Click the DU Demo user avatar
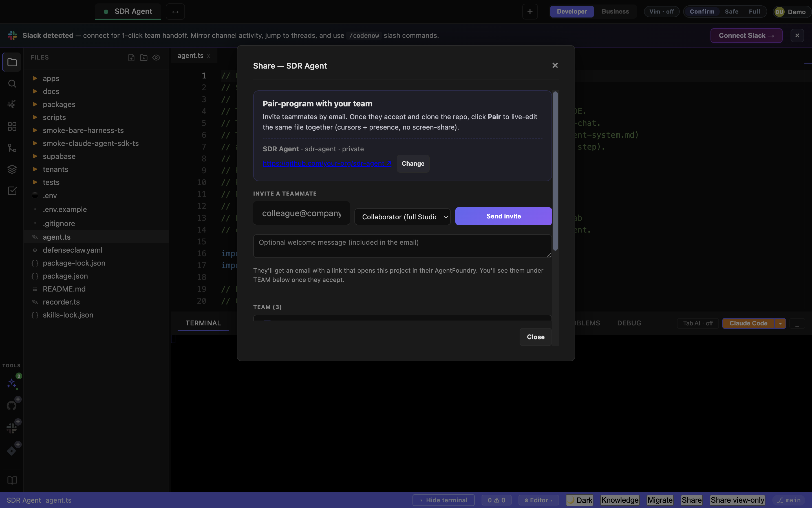 click(779, 12)
